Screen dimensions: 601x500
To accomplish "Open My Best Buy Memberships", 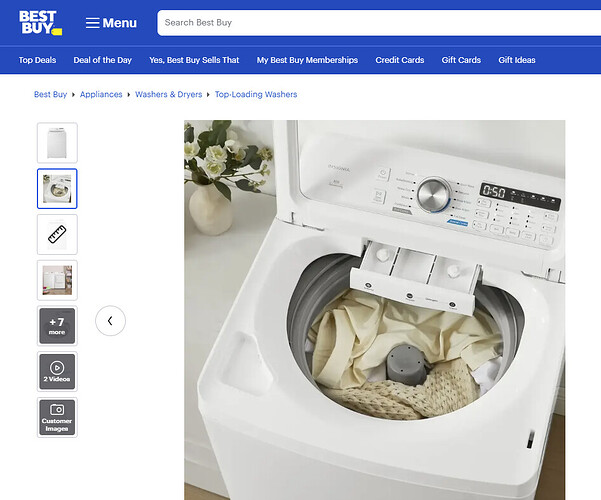I will (307, 60).
